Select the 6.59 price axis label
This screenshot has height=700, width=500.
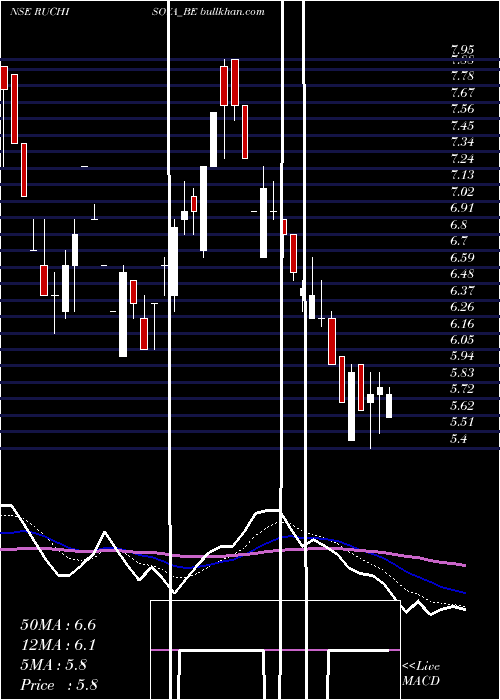(462, 258)
